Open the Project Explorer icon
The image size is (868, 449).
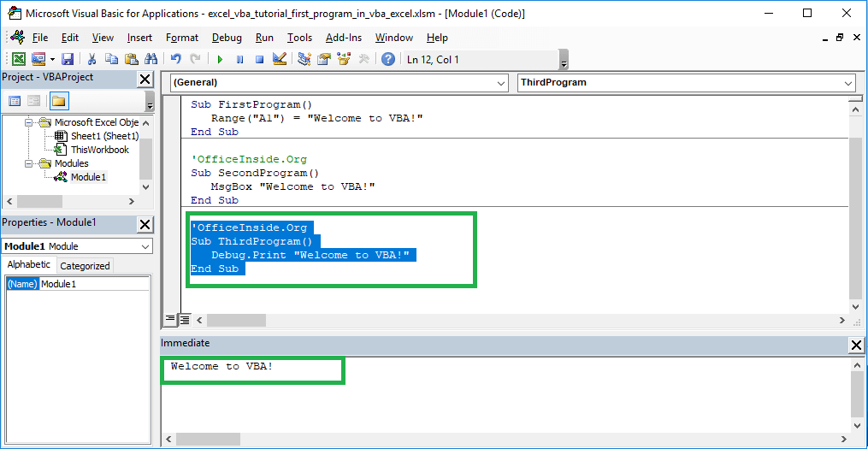coord(304,59)
